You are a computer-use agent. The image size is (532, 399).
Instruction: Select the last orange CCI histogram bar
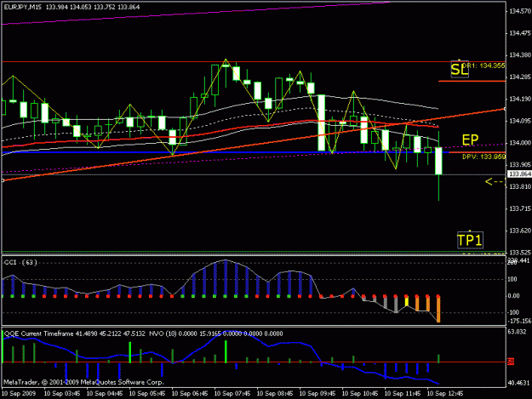pos(438,309)
